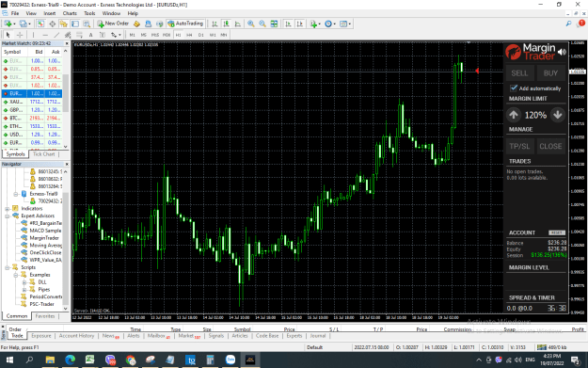This screenshot has width=588, height=368.
Task: Open the Strategy Tester icon
Action: click(87, 24)
